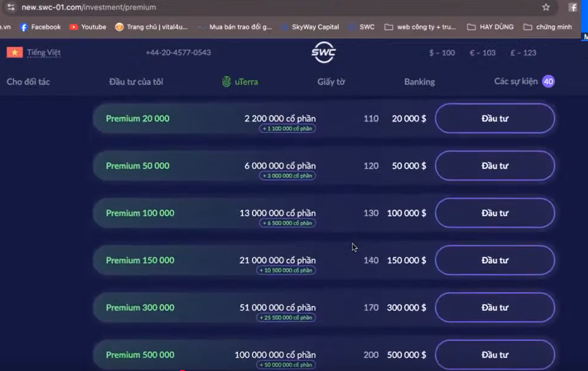Click the address bar URL
The width and height of the screenshot is (588, 371).
click(89, 7)
